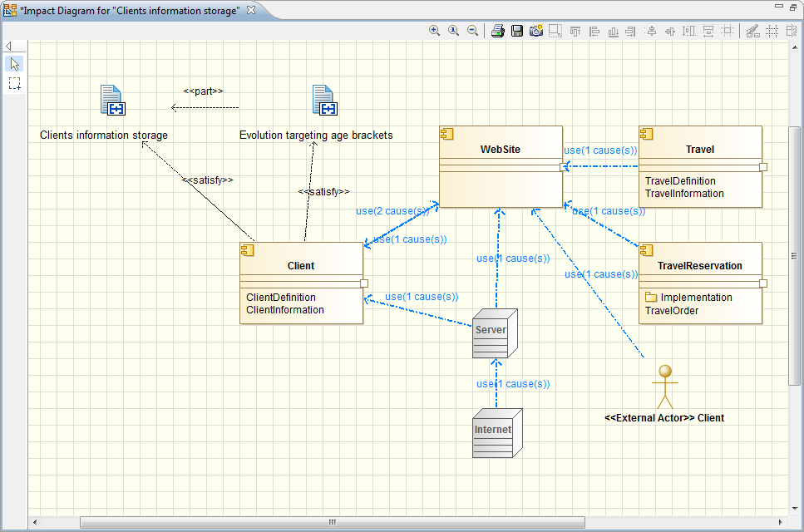Click the horizontal scrollbar right arrow
Screen dimensions: 804x532
click(x=781, y=522)
